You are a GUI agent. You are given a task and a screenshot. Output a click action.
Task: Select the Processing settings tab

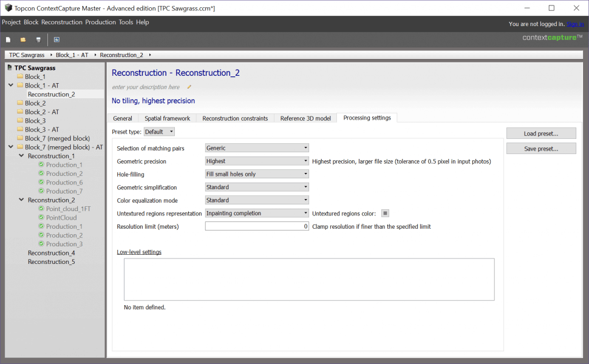click(x=367, y=118)
